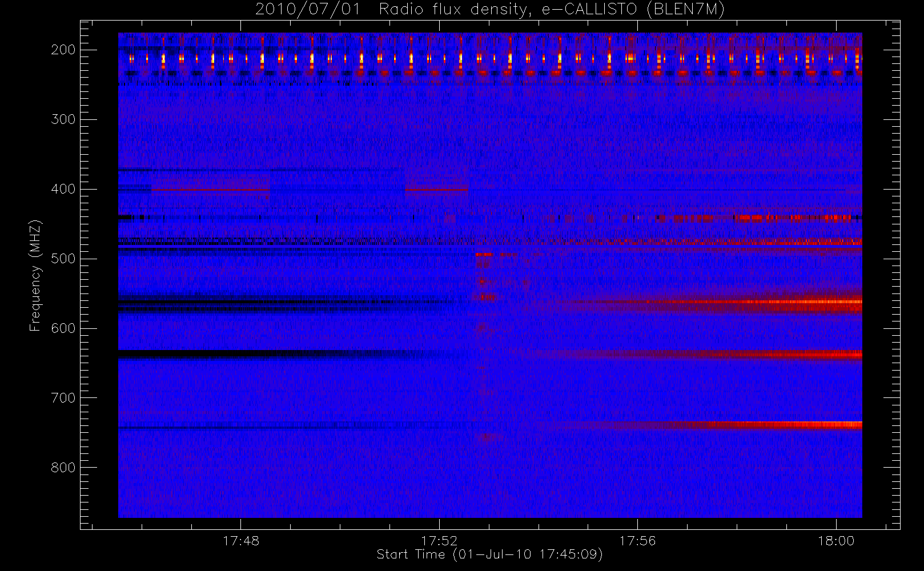This screenshot has width=924, height=571.
Task: Click the 200 frequency tick label
Action: point(63,50)
